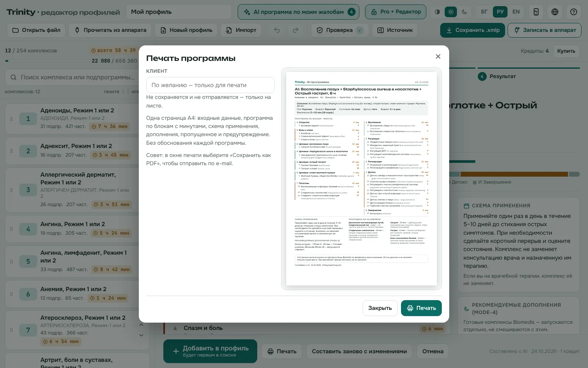This screenshot has width=588, height=368.
Task: Select the Аднексит, Режим 1 или 2 item
Action: [x=77, y=150]
